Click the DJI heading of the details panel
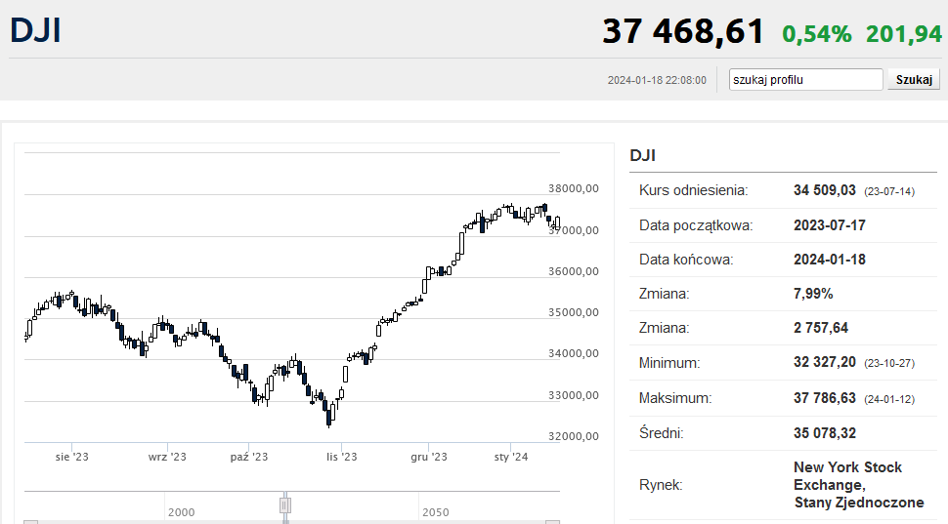 (x=643, y=155)
